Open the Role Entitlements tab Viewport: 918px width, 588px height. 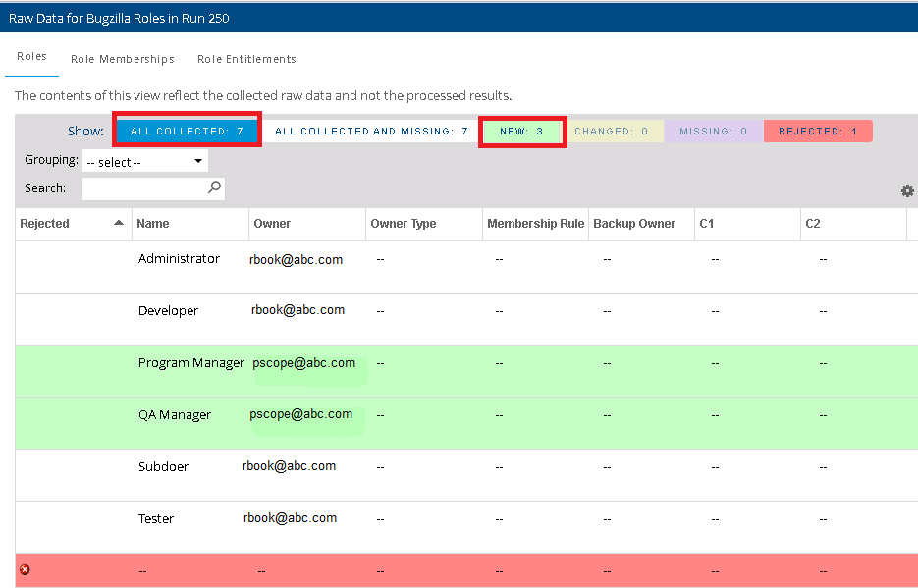[x=246, y=59]
